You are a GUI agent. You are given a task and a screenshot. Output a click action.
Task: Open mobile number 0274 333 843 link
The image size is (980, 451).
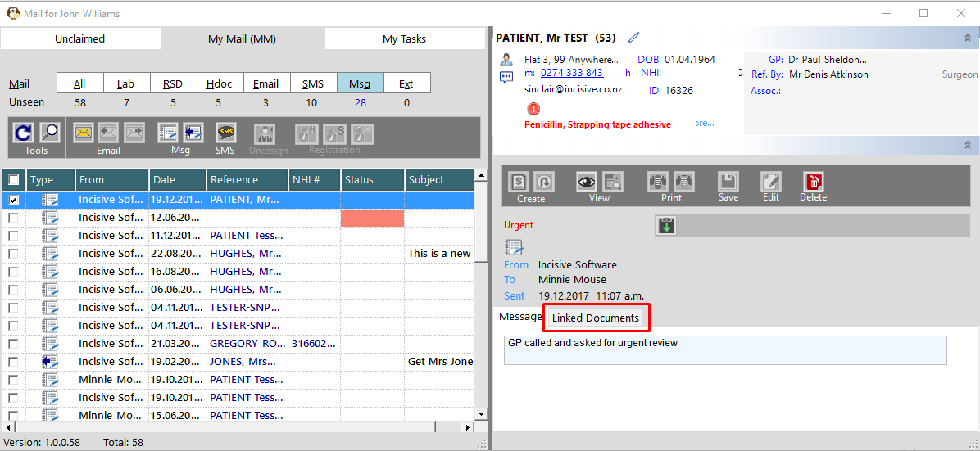tap(572, 73)
